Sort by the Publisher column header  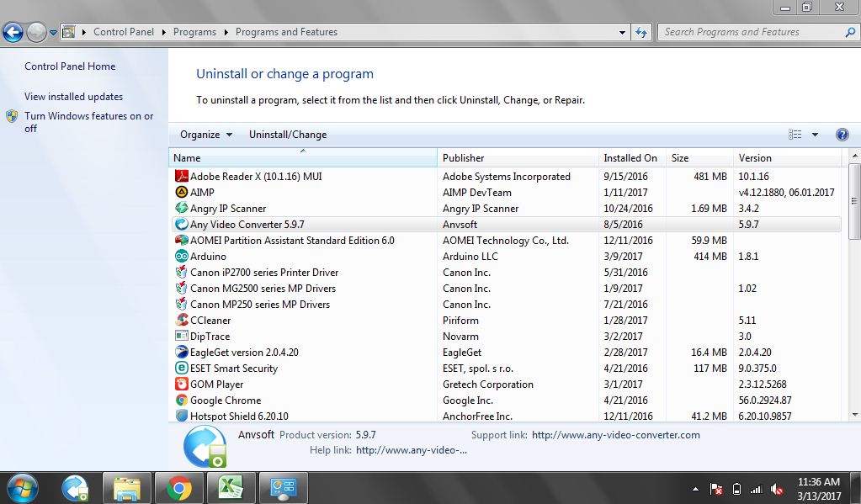[518, 157]
